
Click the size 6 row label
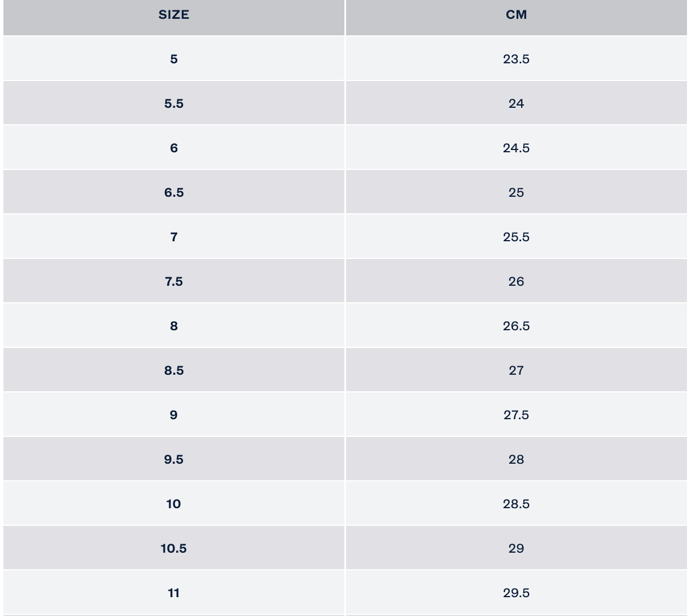[x=174, y=148]
